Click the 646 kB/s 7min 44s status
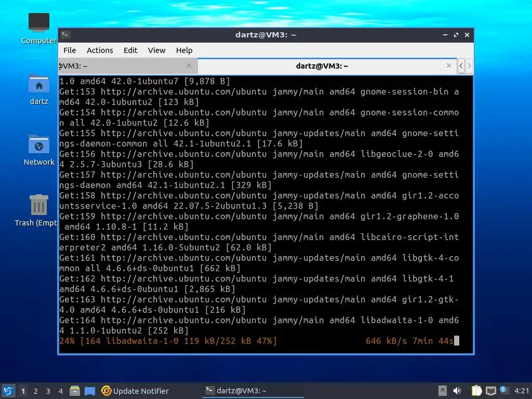The image size is (532, 399). pyautogui.click(x=409, y=341)
